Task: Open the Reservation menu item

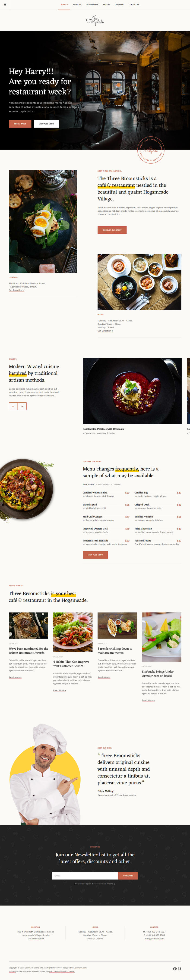Action: pyautogui.click(x=92, y=5)
